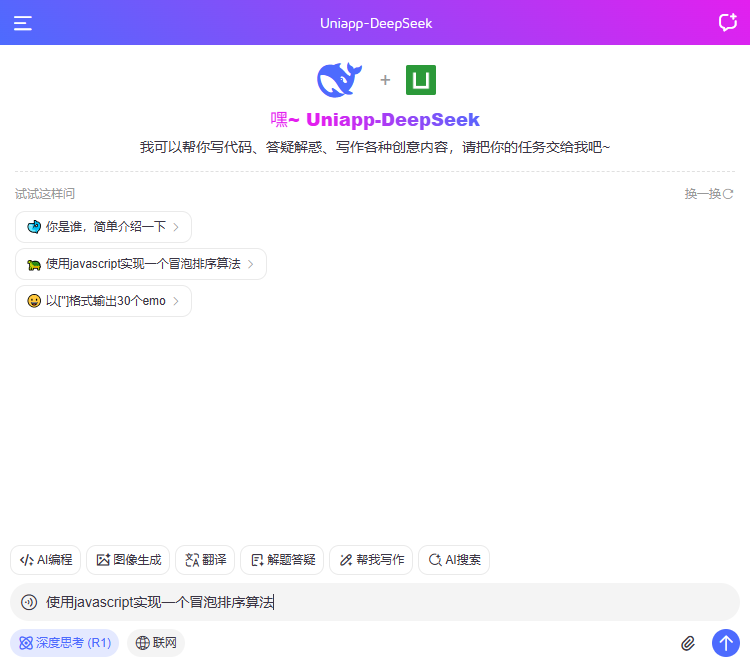Open the 解题答疑 shortcut
Viewport: 750px width, 667px height.
pyautogui.click(x=282, y=560)
